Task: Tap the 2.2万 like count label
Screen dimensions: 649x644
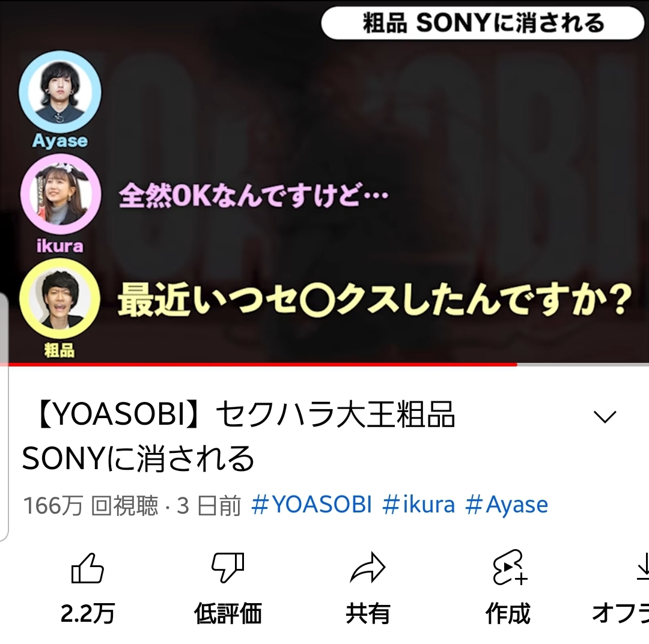Action: tap(87, 613)
